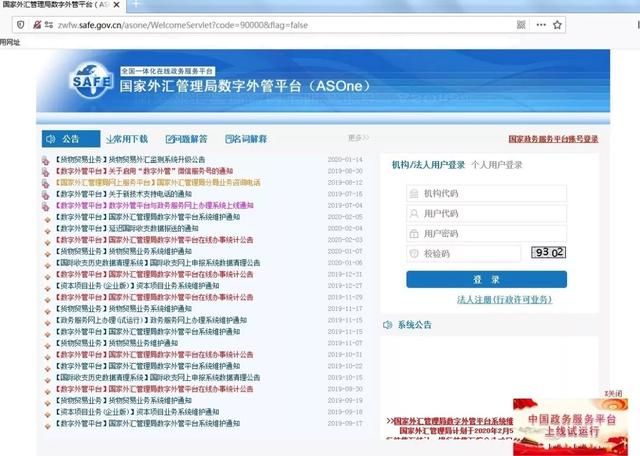Click into the 机构代码 input field
The image size is (640, 456).
(x=487, y=194)
